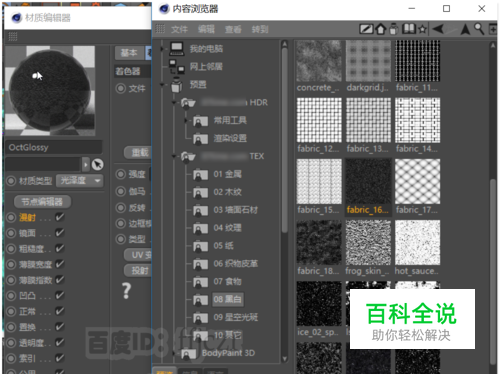Click the presets jar icon in toolbar
Image resolution: width=500 pixels, height=374 pixels.
(x=394, y=29)
